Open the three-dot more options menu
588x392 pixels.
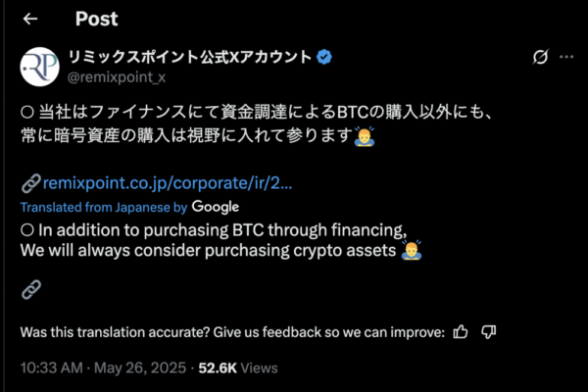point(566,57)
